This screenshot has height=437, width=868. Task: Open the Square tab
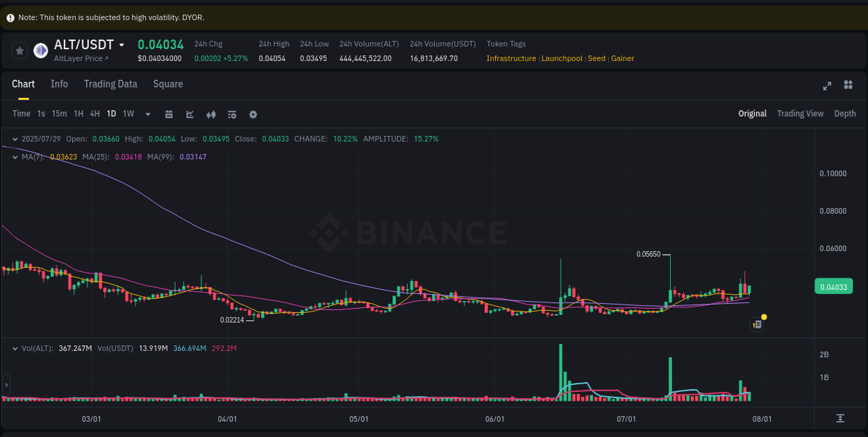point(167,84)
